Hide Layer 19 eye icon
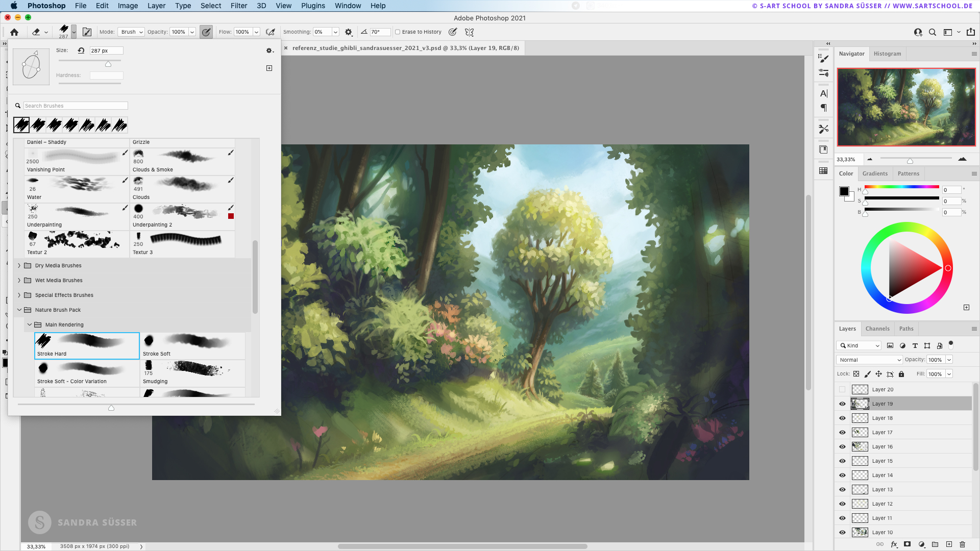 842,404
